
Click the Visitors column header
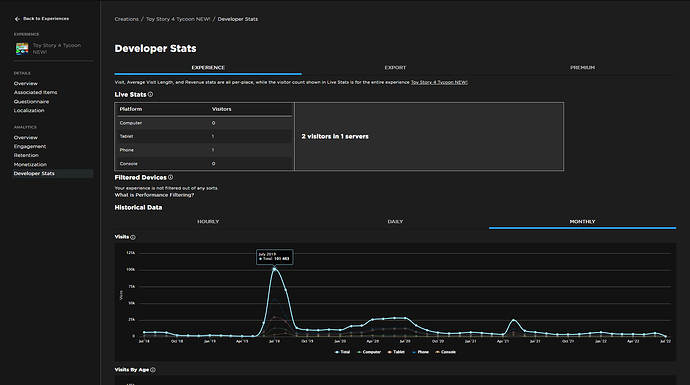coord(221,109)
